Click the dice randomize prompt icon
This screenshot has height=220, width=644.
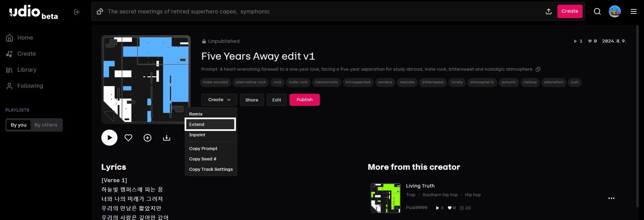pyautogui.click(x=100, y=12)
